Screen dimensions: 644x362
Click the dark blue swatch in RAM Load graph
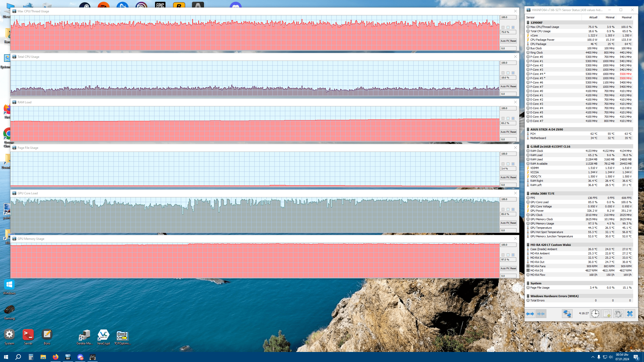513,118
